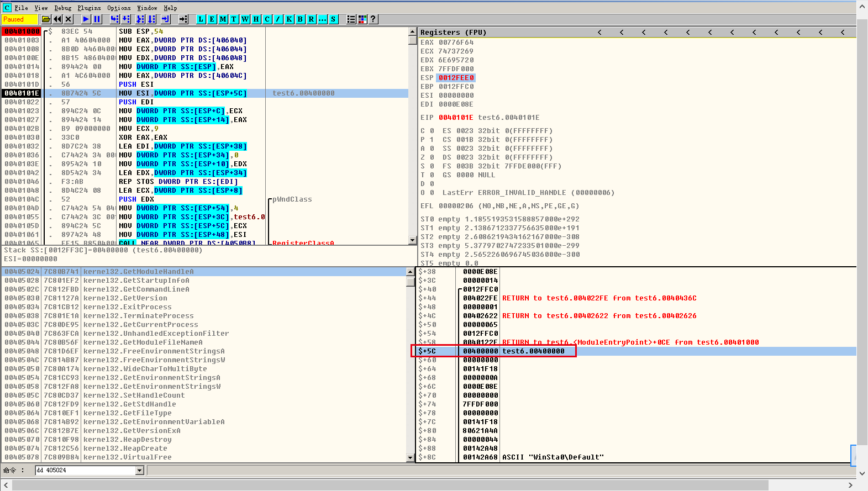Screen dimensions: 868x491
Task: Click the Run program play icon
Action: tap(86, 19)
